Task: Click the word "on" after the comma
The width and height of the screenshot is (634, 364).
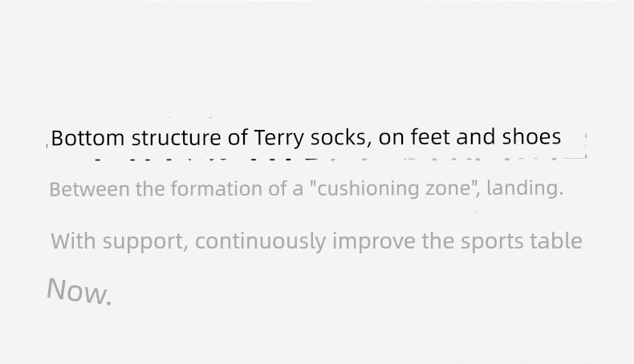Action: 392,138
